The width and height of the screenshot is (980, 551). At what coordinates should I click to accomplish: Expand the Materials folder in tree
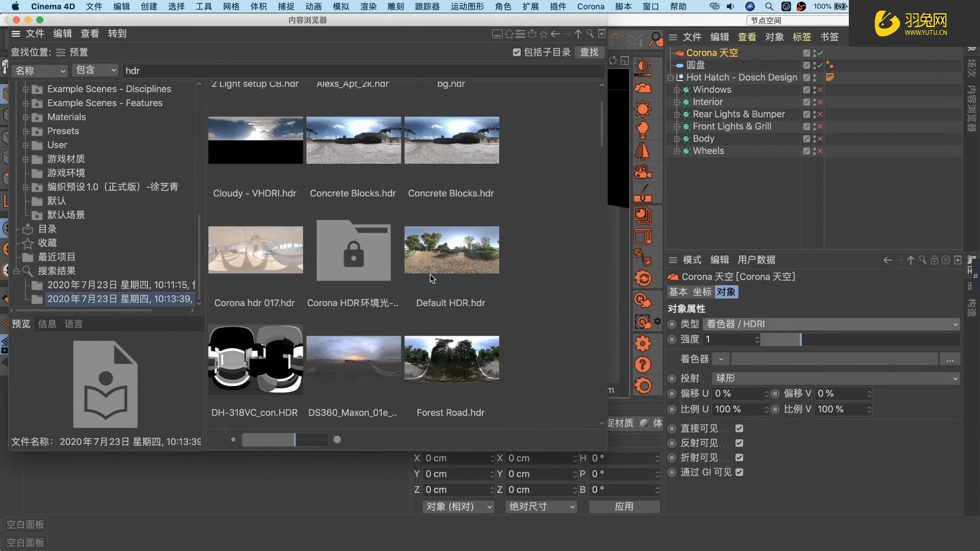pyautogui.click(x=25, y=117)
